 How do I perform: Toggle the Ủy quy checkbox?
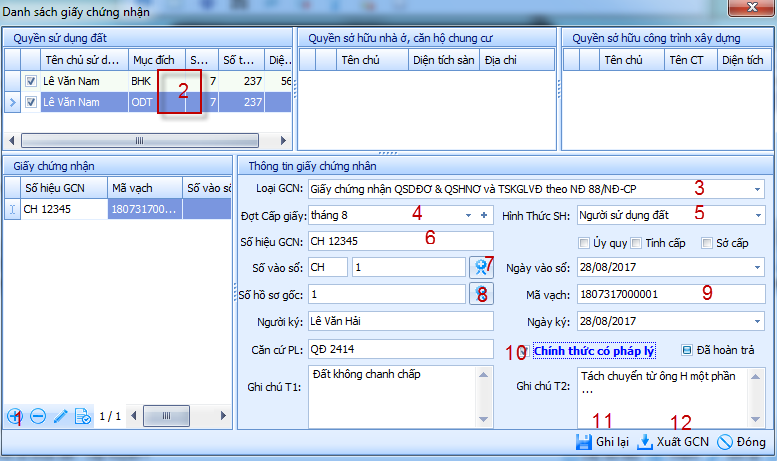point(585,242)
